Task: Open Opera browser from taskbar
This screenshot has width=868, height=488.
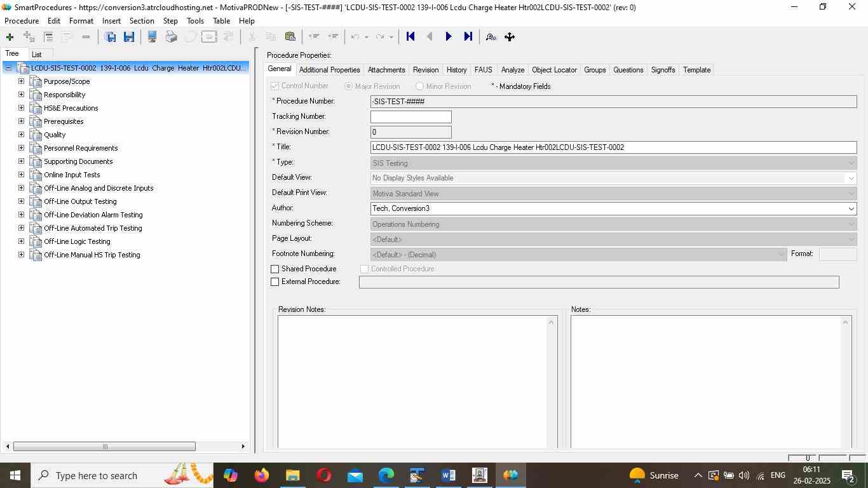Action: (x=324, y=475)
